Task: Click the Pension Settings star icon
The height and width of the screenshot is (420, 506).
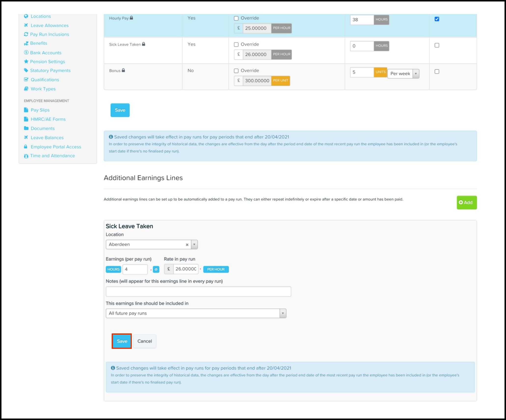Action: coord(26,61)
